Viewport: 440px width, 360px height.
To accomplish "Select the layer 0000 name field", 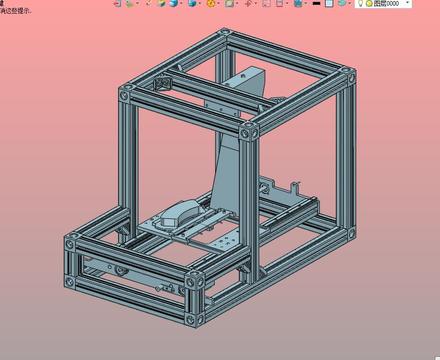I will click(x=387, y=3).
